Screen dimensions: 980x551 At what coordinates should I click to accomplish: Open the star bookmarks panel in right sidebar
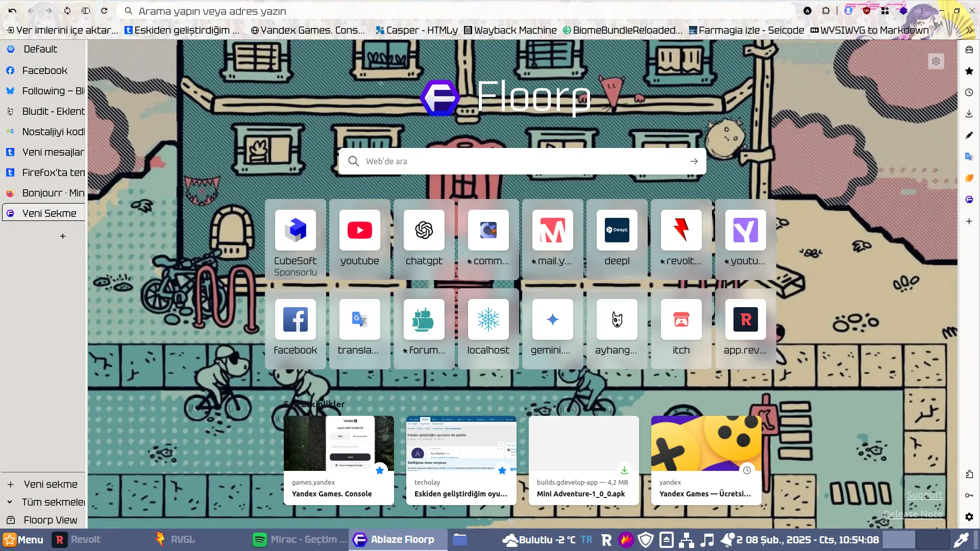click(x=969, y=71)
